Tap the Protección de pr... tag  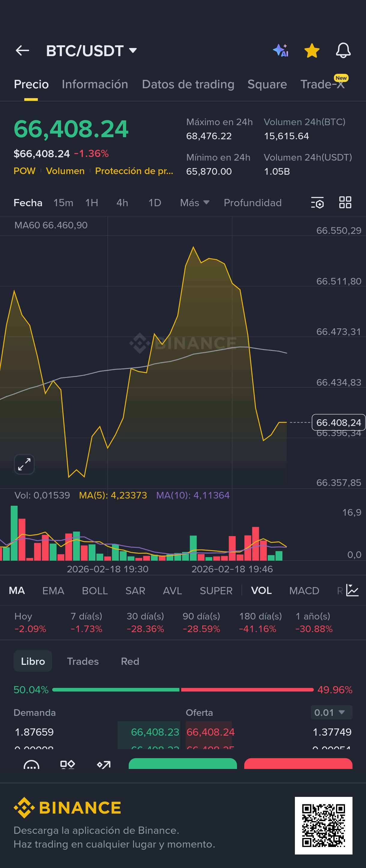[x=134, y=171]
